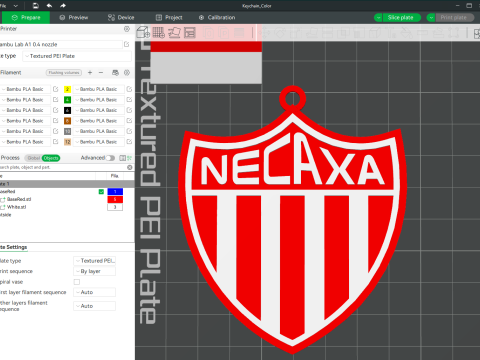Click the Slice plate button

point(401,17)
